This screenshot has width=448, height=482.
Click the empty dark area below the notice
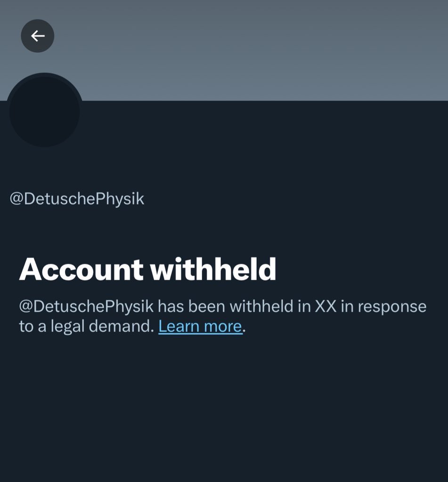(x=224, y=410)
